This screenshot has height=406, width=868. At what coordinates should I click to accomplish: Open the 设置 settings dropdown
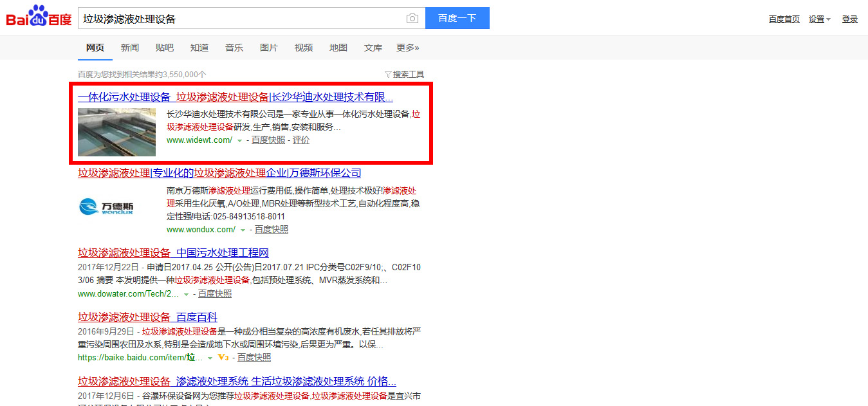point(819,19)
